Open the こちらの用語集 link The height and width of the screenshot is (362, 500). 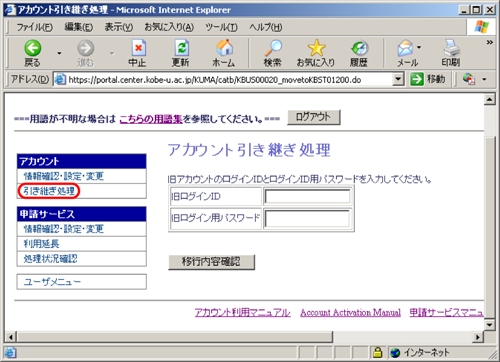[151, 119]
